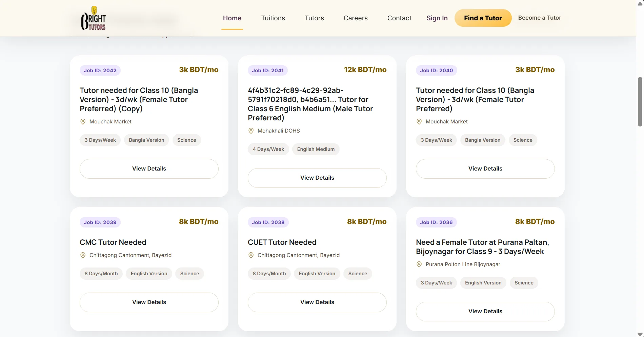
Task: View Details for Job ID 2040
Action: [x=485, y=169]
